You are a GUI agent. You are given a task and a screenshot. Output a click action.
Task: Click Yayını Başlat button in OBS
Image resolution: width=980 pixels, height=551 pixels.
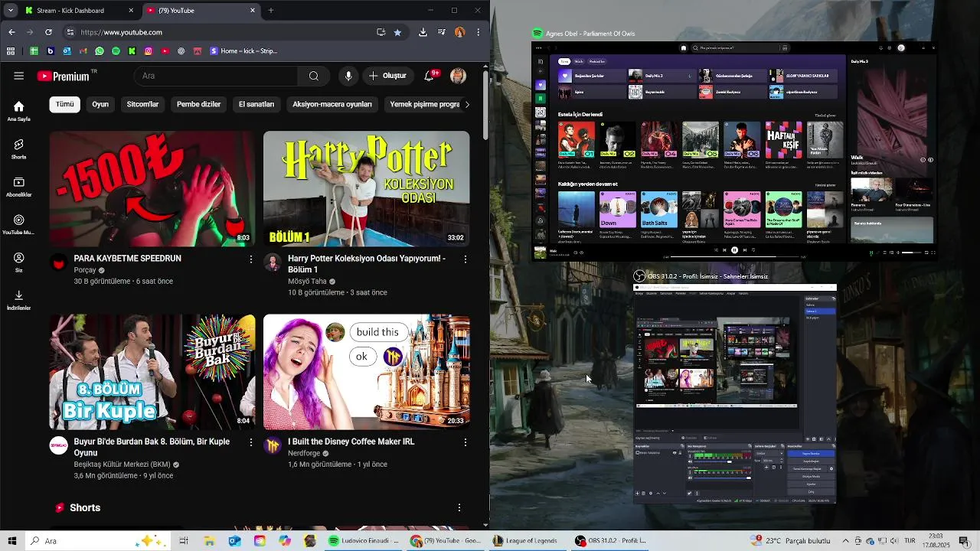(x=811, y=454)
